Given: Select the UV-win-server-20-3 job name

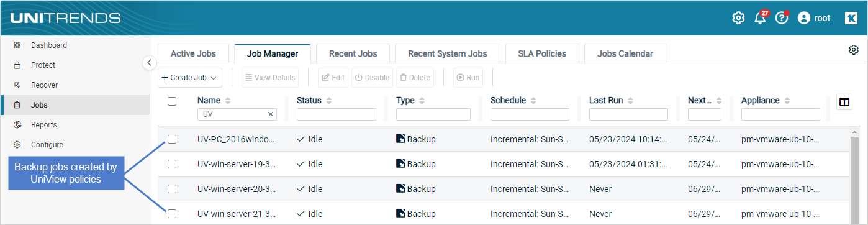Looking at the screenshot, I should point(237,189).
